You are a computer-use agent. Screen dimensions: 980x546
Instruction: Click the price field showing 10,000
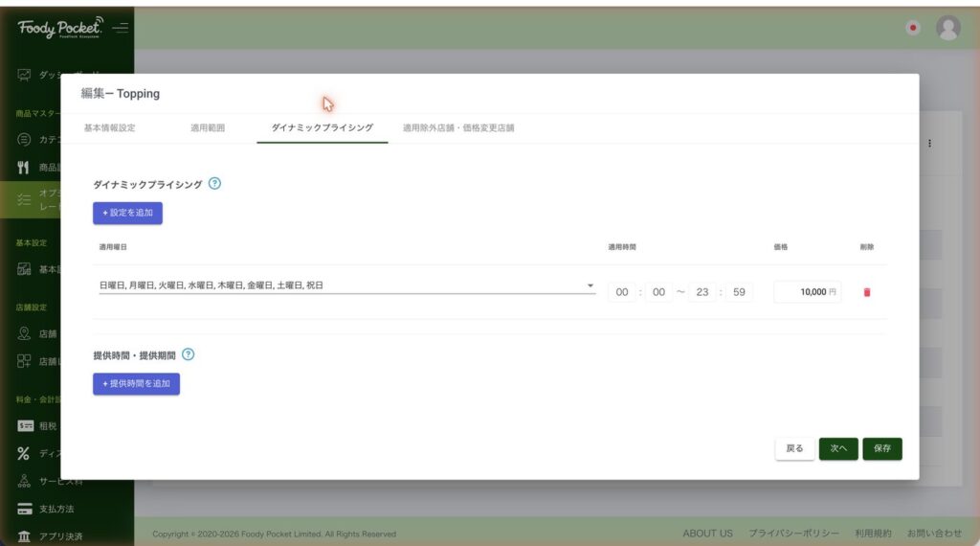(x=807, y=292)
